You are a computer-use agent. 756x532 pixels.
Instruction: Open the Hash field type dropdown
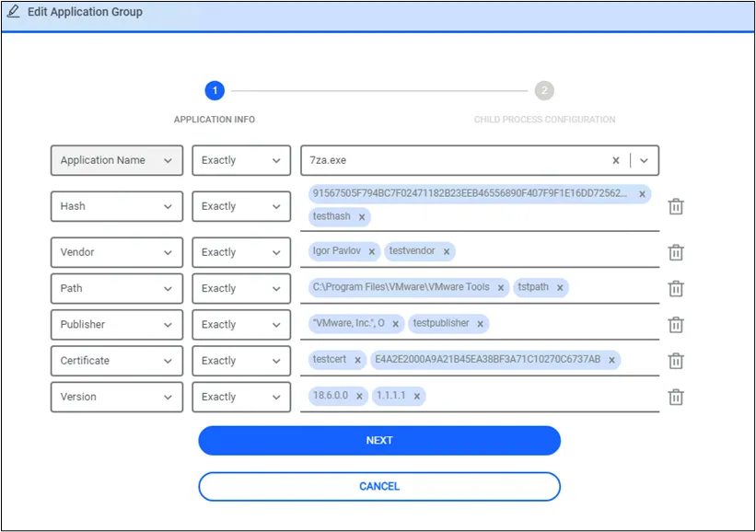pos(117,206)
